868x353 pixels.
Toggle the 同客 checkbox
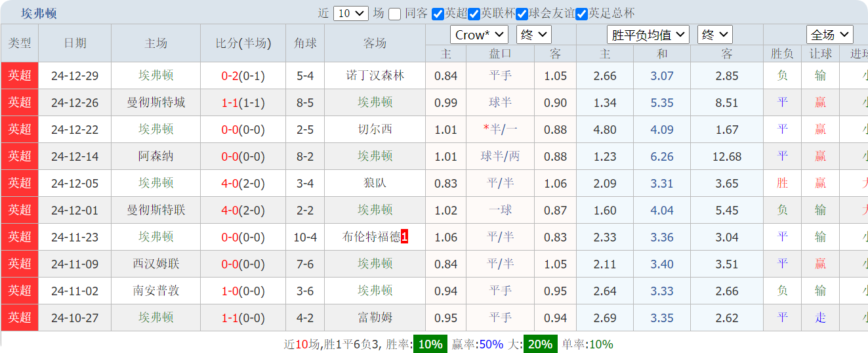point(394,14)
